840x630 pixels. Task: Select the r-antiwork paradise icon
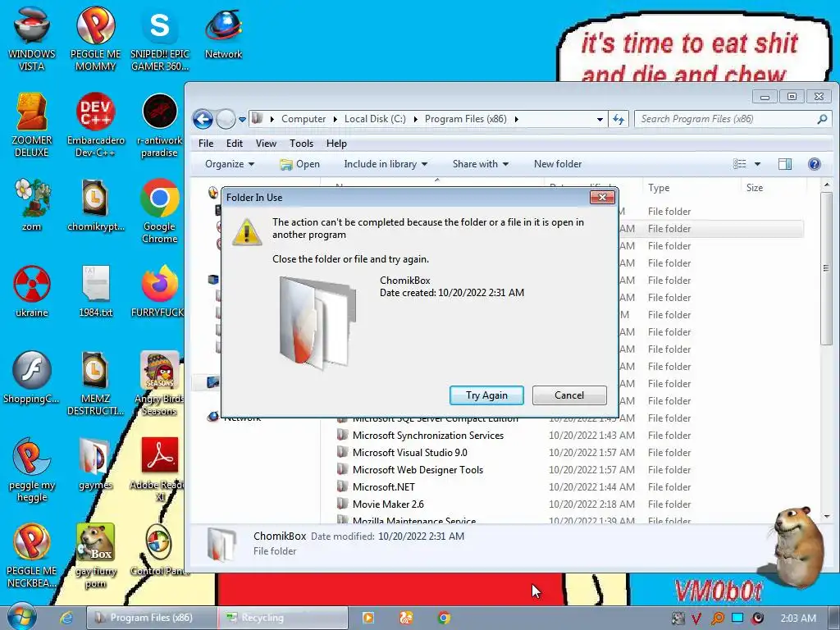coord(160,125)
